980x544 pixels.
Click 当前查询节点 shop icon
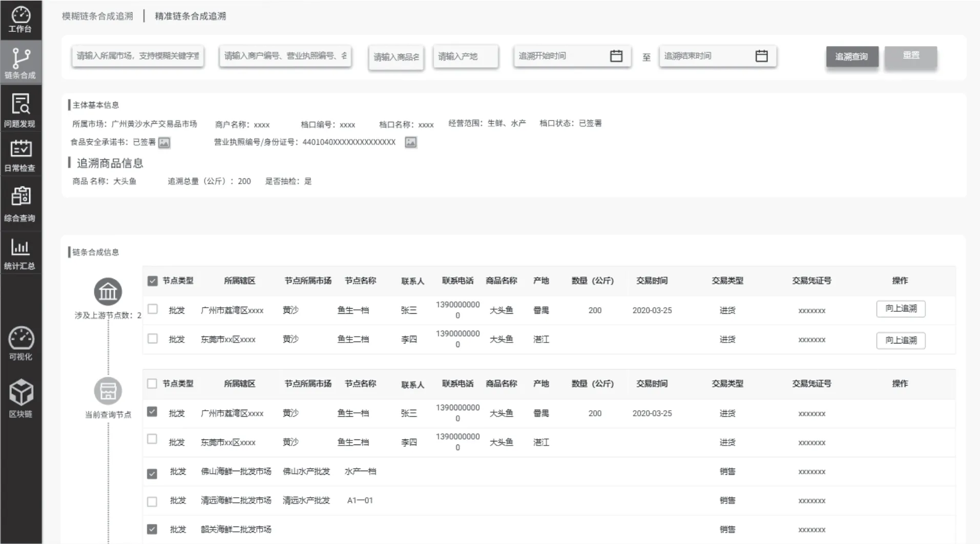click(108, 391)
